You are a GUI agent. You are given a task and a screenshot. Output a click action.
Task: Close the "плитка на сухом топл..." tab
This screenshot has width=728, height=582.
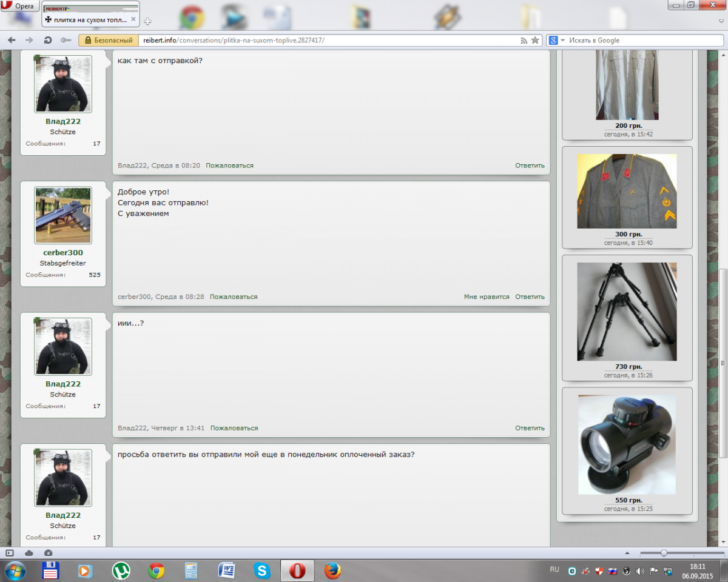(133, 19)
